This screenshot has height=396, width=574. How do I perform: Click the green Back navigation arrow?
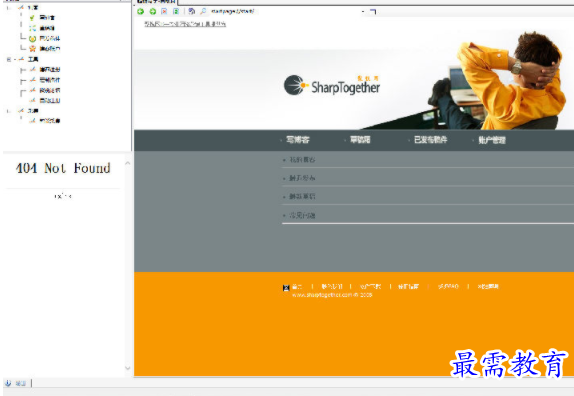coord(141,11)
